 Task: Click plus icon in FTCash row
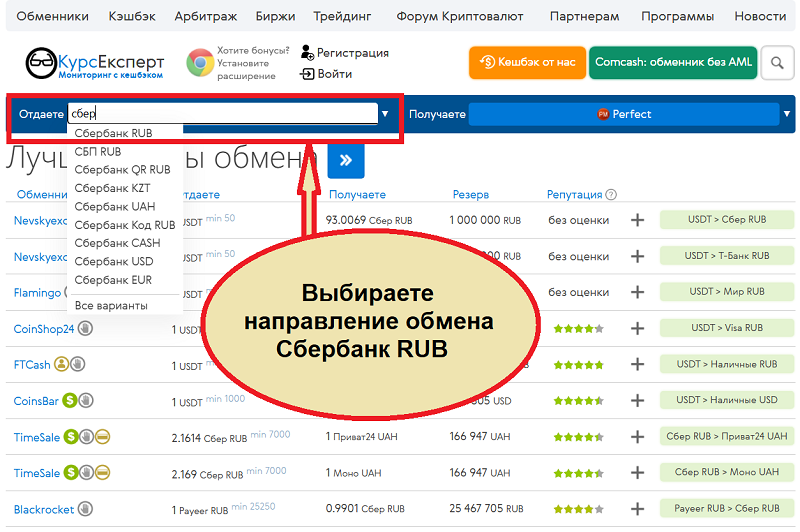pos(637,364)
